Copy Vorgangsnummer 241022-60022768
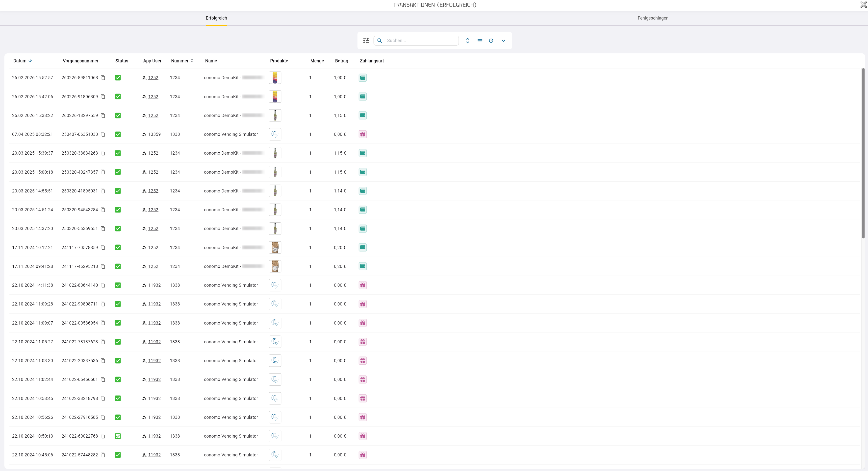 pyautogui.click(x=103, y=436)
